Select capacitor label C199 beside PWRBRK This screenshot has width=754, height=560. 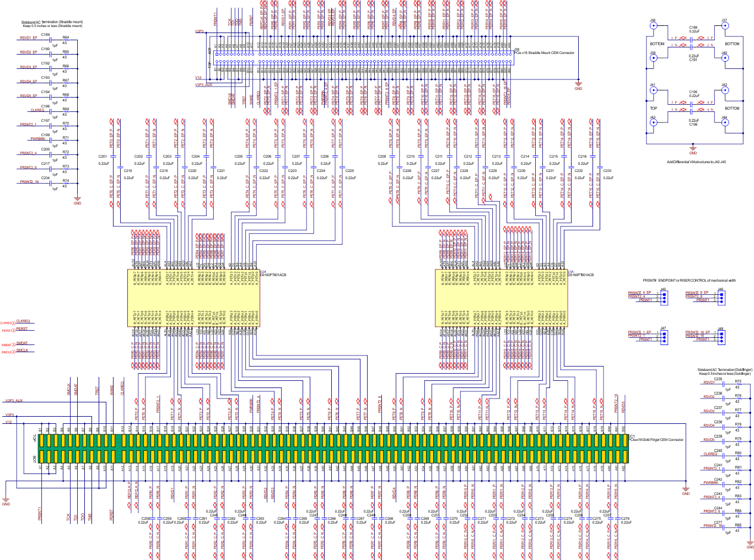coord(45,135)
